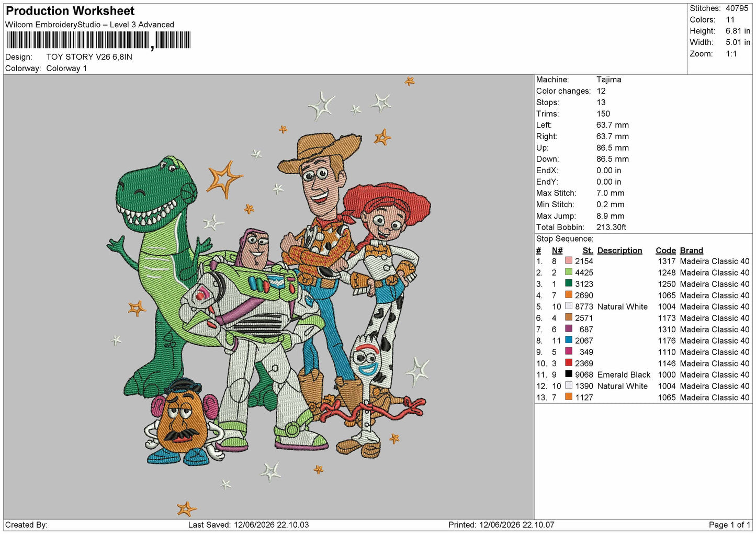756x534 pixels.
Task: Click the 'Brand' column header
Action: (x=692, y=251)
